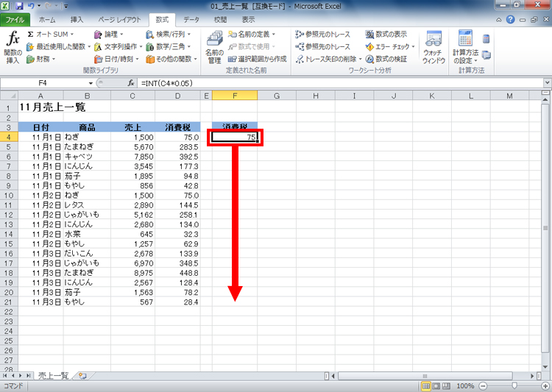
Task: Open ウォッチ ウィンドウ
Action: pyautogui.click(x=434, y=47)
